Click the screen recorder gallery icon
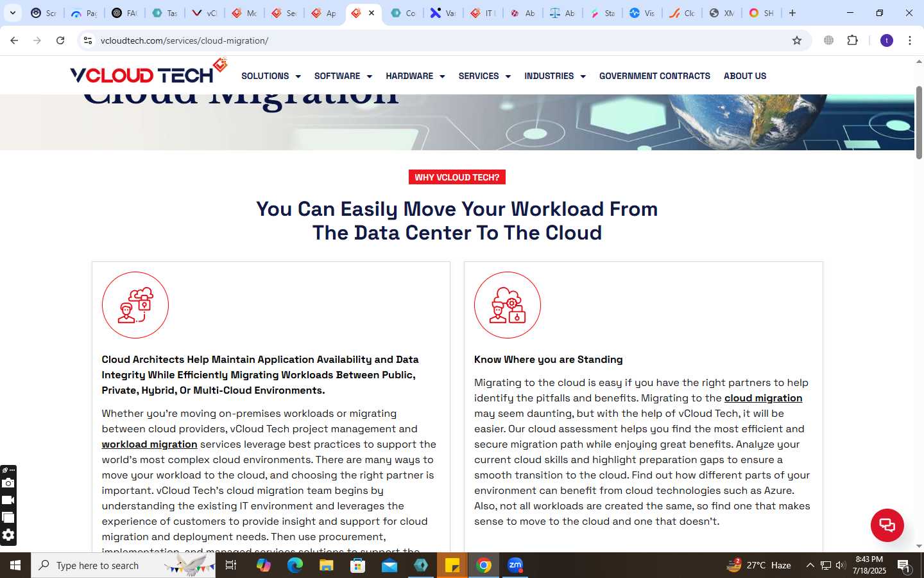Image resolution: width=924 pixels, height=578 pixels. point(8,517)
